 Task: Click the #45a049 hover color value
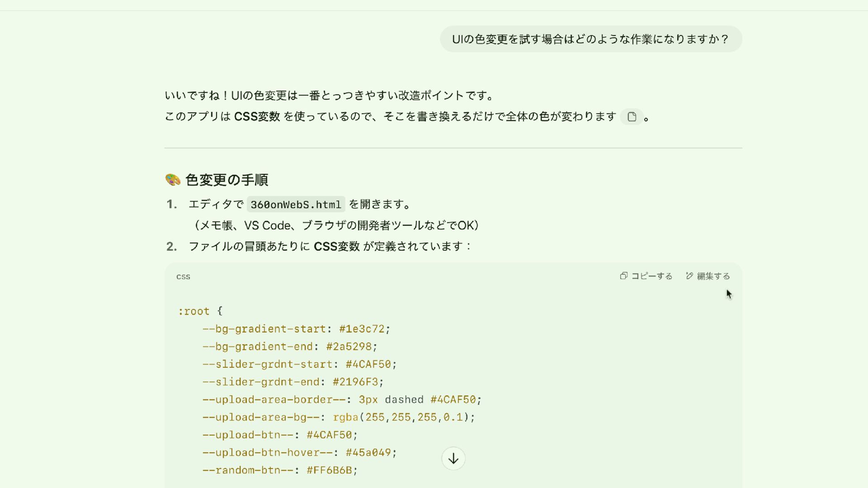[368, 452]
